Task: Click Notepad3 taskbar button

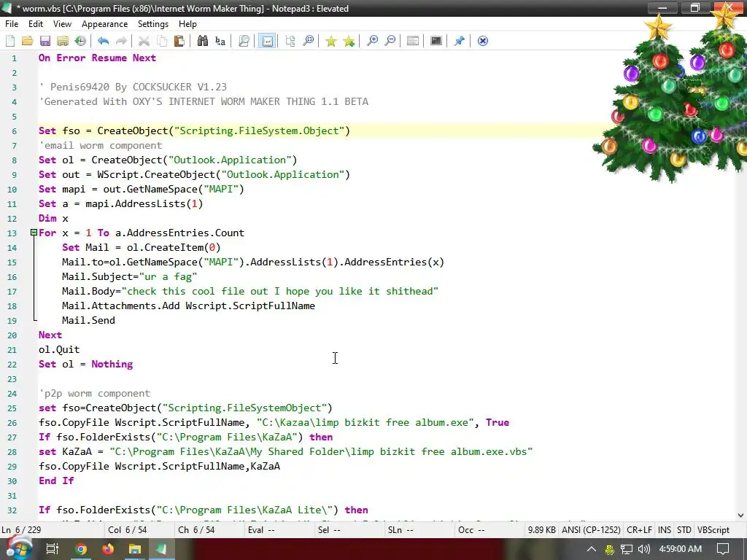Action: (x=161, y=549)
